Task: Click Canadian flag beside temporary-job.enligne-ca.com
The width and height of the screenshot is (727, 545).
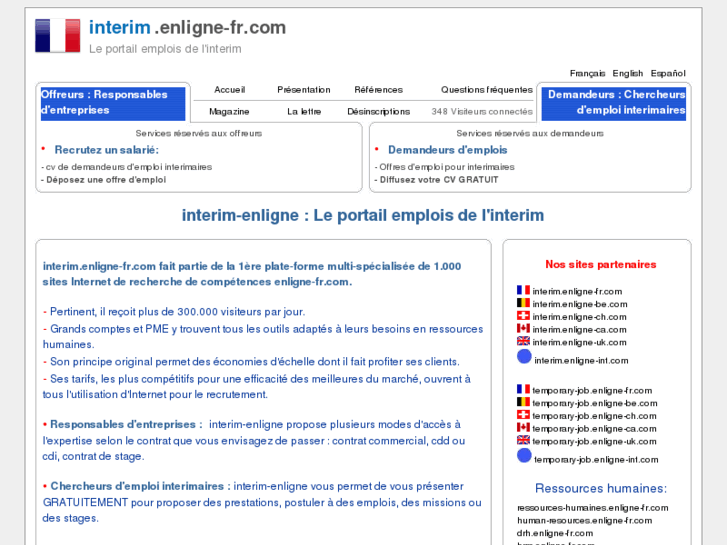Action: (523, 428)
